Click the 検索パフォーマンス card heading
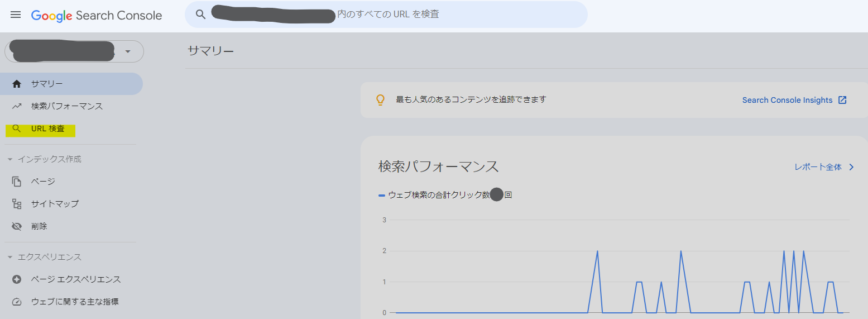The height and width of the screenshot is (319, 868). point(438,166)
